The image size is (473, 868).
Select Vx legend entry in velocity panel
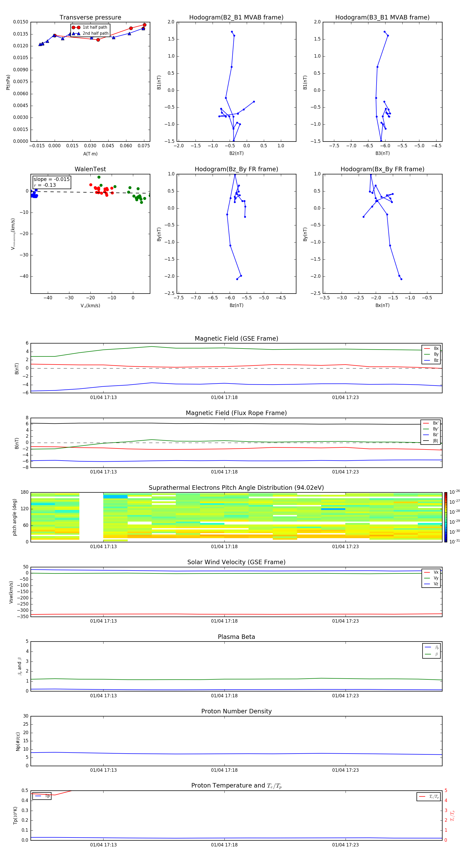click(431, 572)
